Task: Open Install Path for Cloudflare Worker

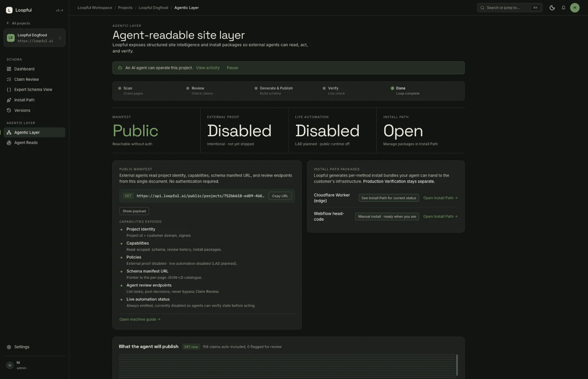Action: click(x=440, y=198)
